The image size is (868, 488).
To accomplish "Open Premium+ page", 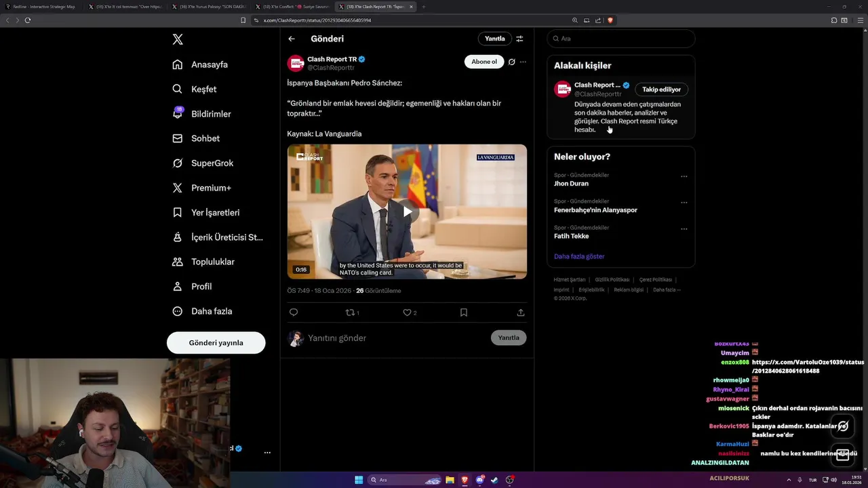I will click(x=201, y=188).
